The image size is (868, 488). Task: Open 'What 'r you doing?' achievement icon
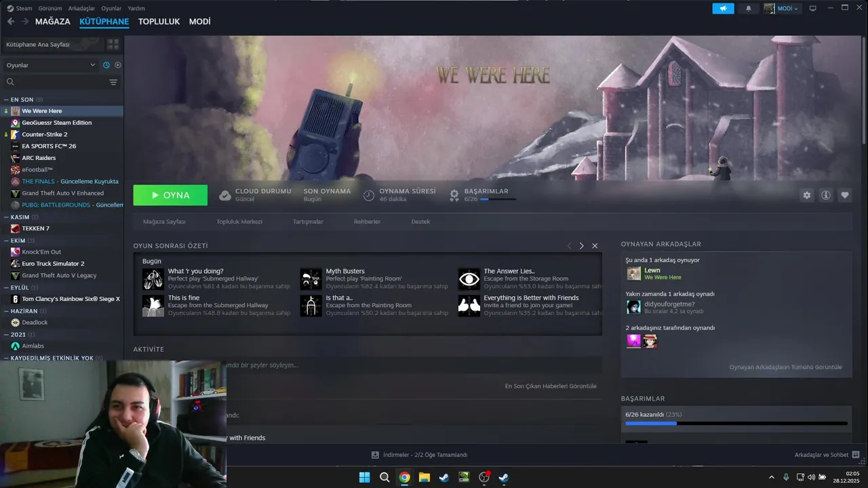click(x=153, y=279)
